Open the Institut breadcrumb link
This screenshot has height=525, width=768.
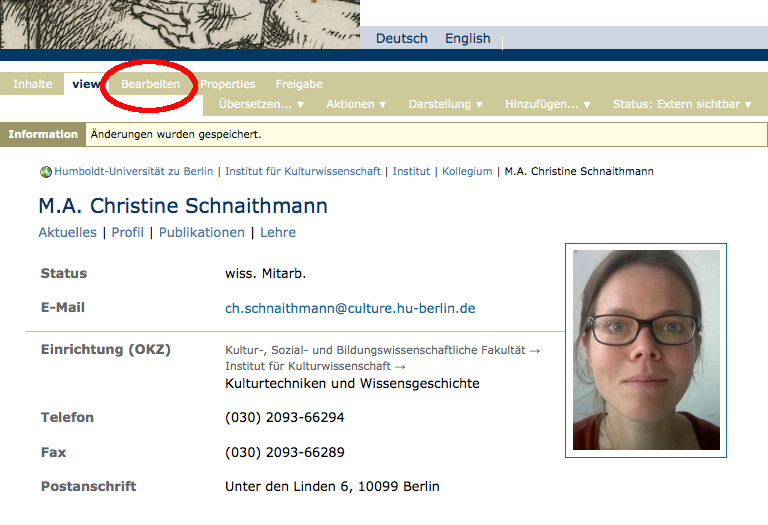411,171
